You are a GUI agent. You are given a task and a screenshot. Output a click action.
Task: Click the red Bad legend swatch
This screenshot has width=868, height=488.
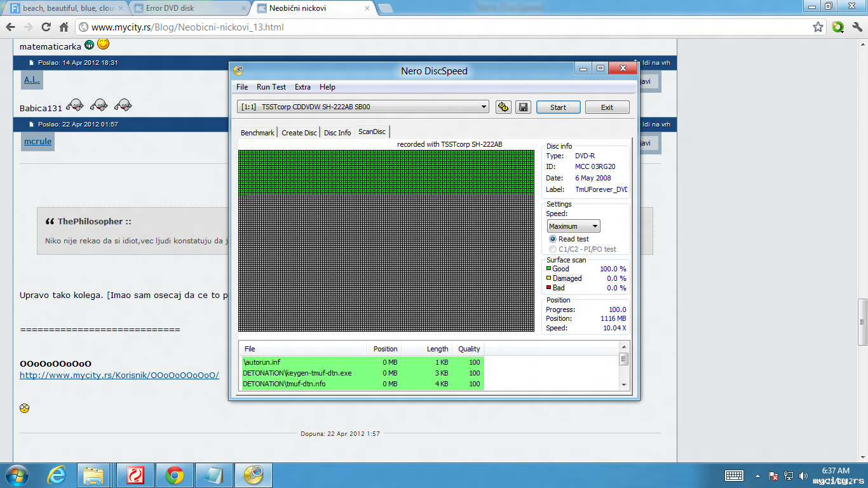548,288
